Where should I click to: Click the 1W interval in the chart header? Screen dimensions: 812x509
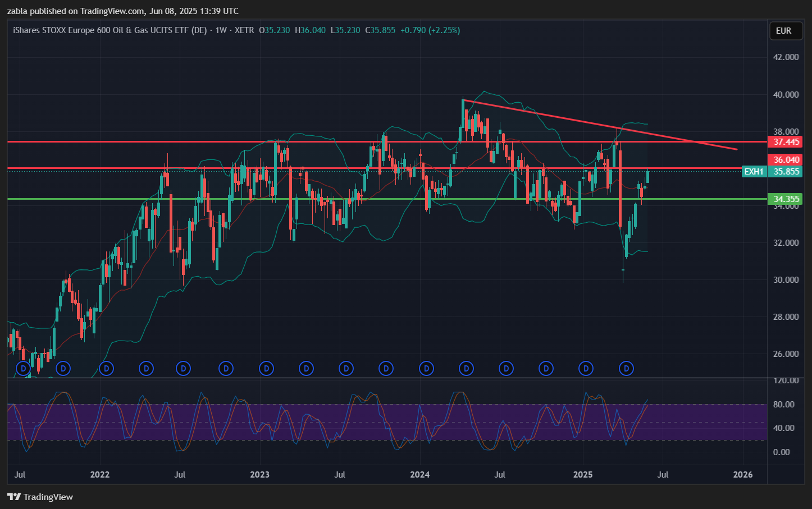point(221,30)
